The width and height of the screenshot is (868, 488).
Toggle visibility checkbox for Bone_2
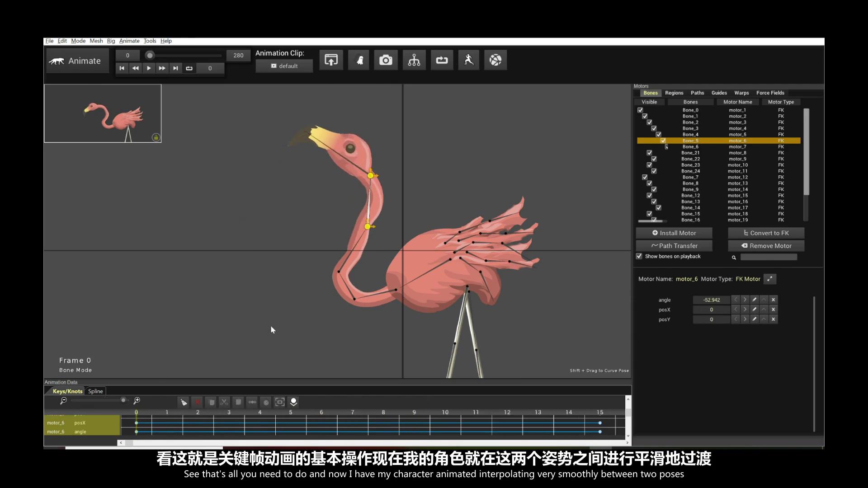pyautogui.click(x=649, y=122)
